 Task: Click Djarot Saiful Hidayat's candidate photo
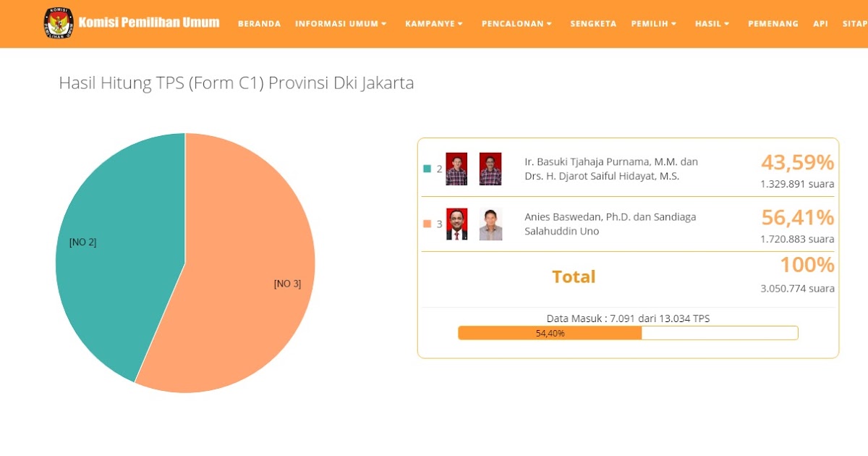coord(490,168)
